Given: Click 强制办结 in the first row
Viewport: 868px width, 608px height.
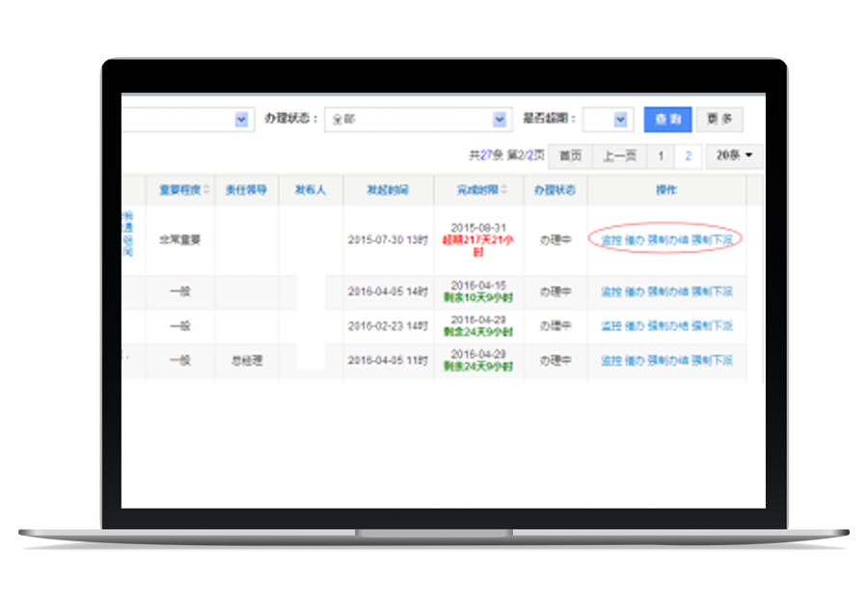Looking at the screenshot, I should click(667, 239).
